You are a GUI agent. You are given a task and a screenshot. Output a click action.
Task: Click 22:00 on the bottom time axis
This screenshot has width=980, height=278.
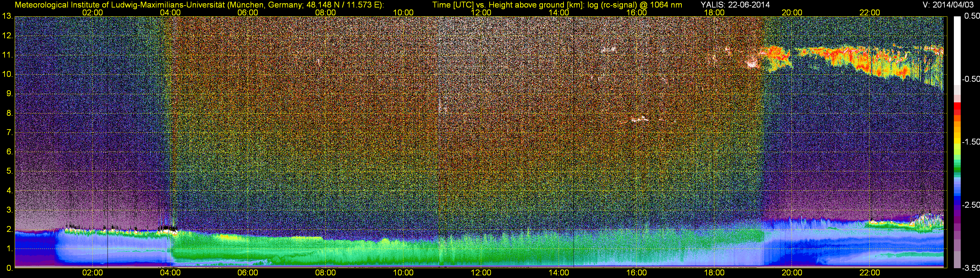[x=870, y=273]
